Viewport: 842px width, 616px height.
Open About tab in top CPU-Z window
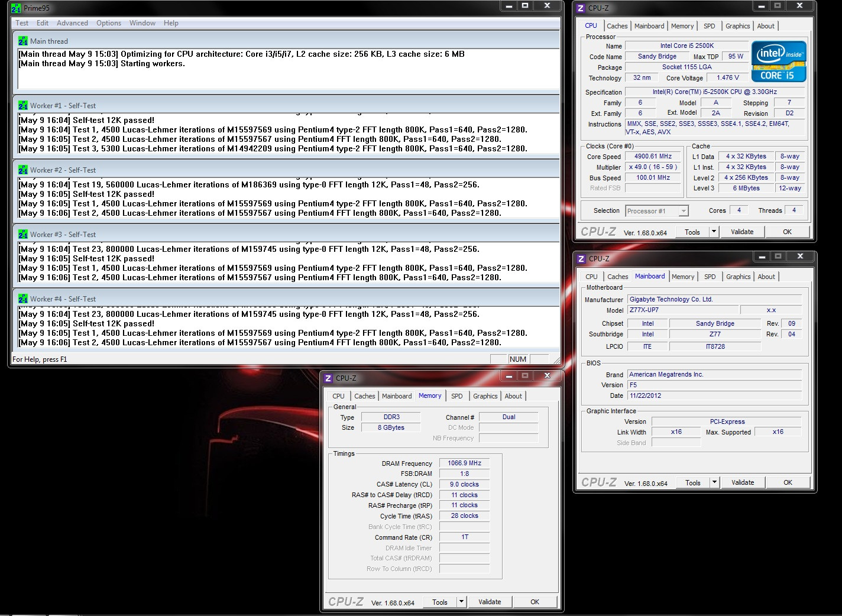[766, 26]
